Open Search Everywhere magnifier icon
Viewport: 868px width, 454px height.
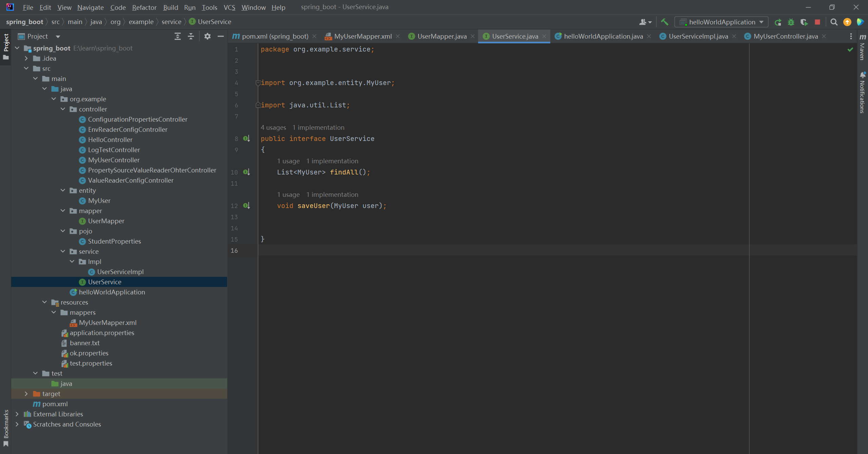coord(834,22)
